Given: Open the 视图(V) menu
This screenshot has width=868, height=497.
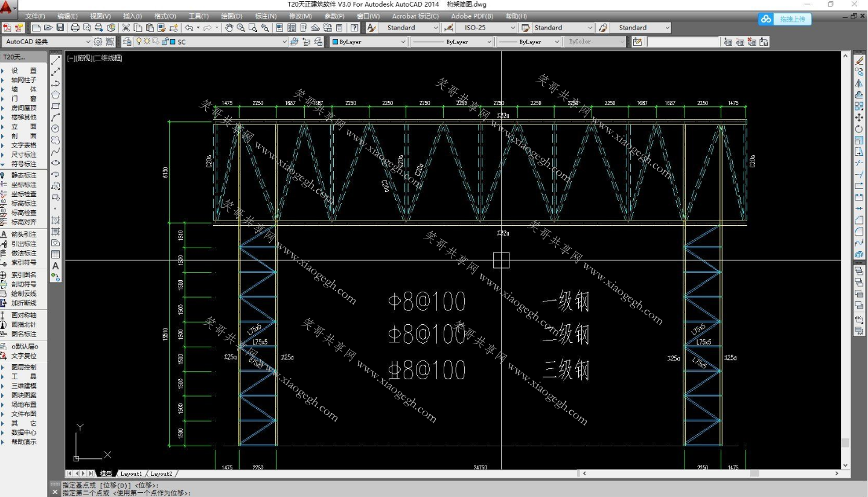Looking at the screenshot, I should pos(101,16).
